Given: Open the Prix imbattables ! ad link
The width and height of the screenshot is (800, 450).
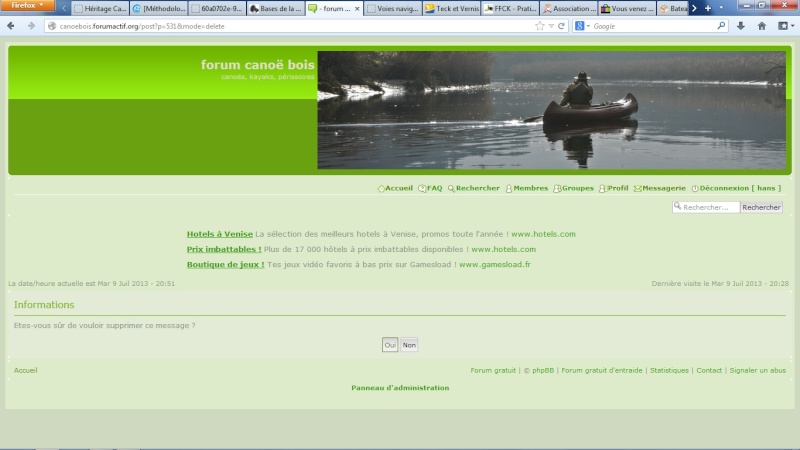Looking at the screenshot, I should (x=224, y=249).
